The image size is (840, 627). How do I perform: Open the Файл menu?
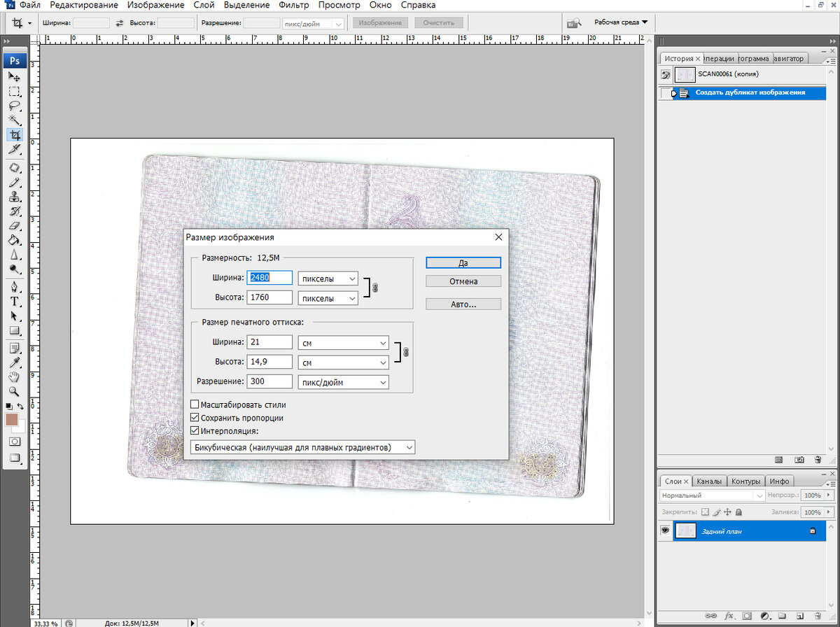pos(30,5)
